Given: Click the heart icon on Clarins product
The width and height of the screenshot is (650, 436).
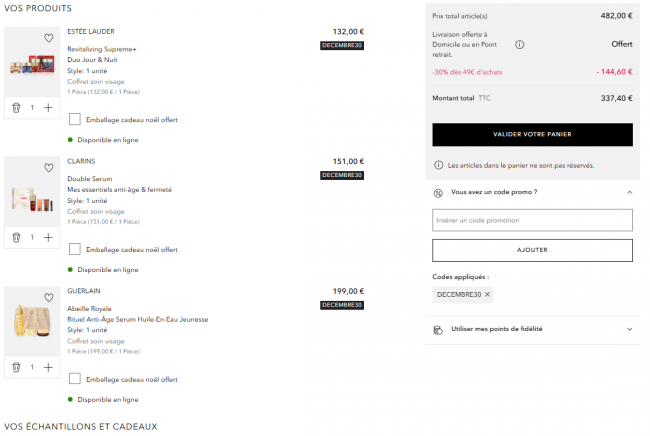Looking at the screenshot, I should 49,167.
